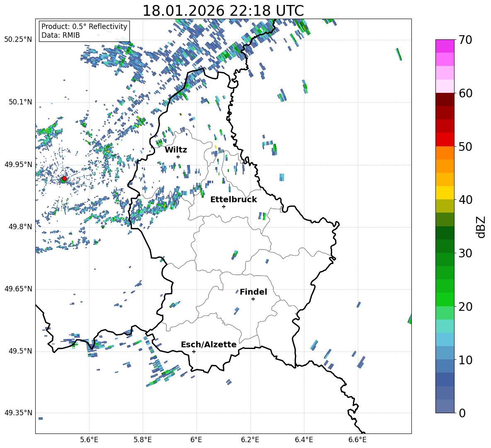Select the Wiltz city label
Screen dimensions: 491x448
click(176, 150)
